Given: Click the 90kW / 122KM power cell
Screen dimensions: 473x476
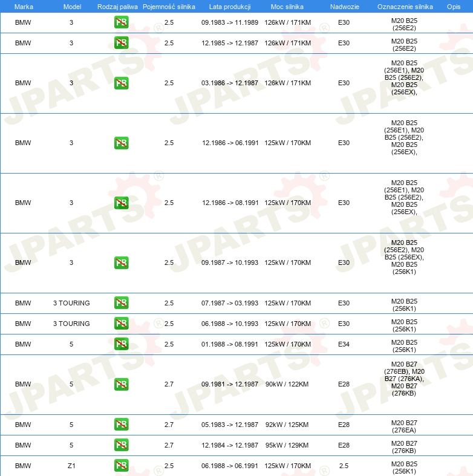Looking at the screenshot, I should [287, 384].
